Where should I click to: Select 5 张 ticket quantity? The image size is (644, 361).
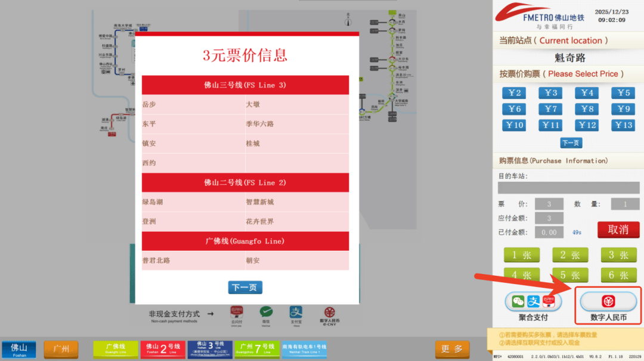pos(570,275)
